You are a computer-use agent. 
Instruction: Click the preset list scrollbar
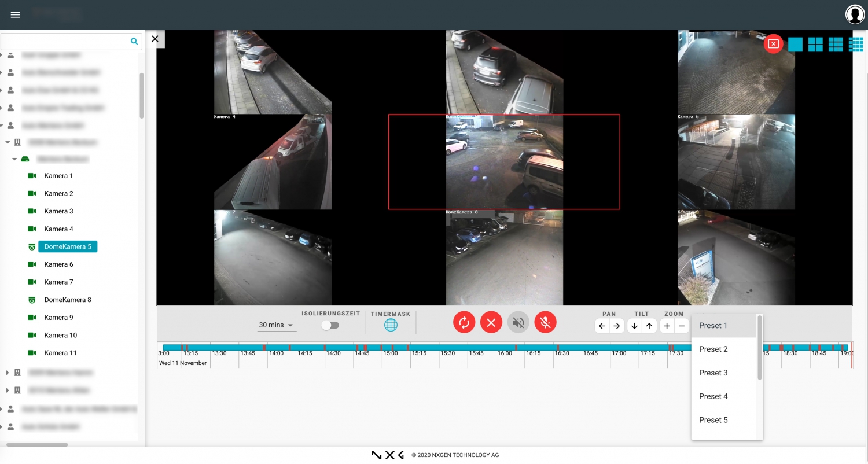point(759,348)
